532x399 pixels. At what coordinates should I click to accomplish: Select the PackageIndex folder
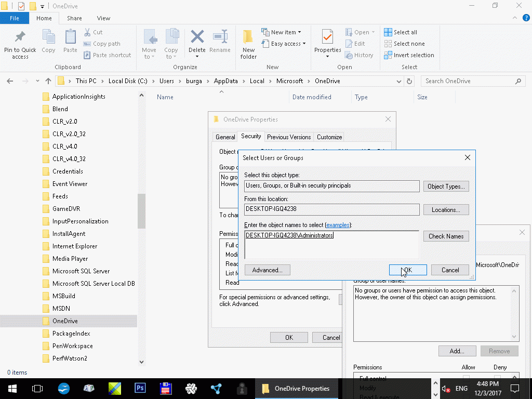pyautogui.click(x=71, y=334)
